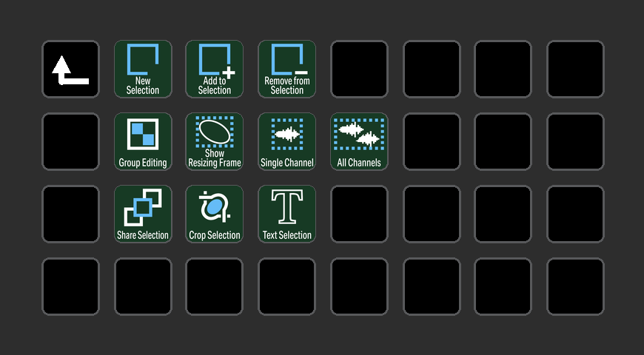Select the All Channels key
Image resolution: width=644 pixels, height=355 pixels.
click(x=359, y=141)
